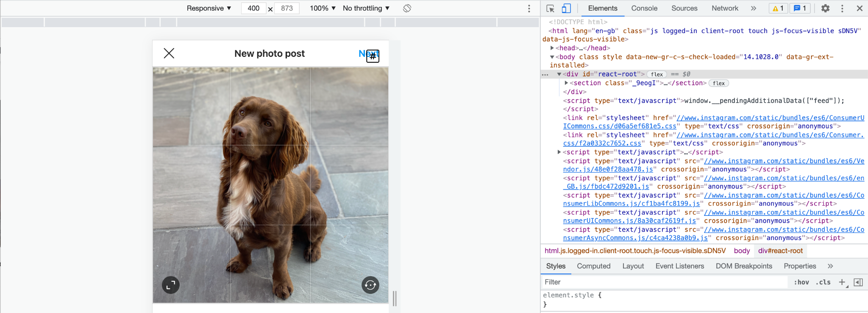The image size is (868, 313).
Task: Switch to the Elements tab
Action: pyautogui.click(x=603, y=8)
